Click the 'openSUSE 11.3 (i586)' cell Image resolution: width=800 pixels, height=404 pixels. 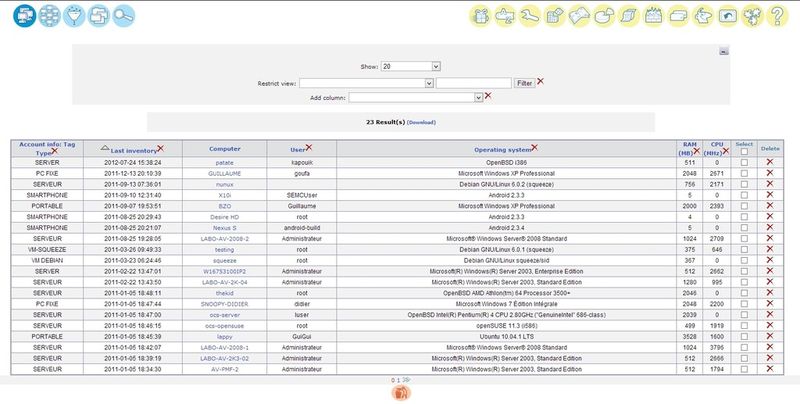[506, 326]
